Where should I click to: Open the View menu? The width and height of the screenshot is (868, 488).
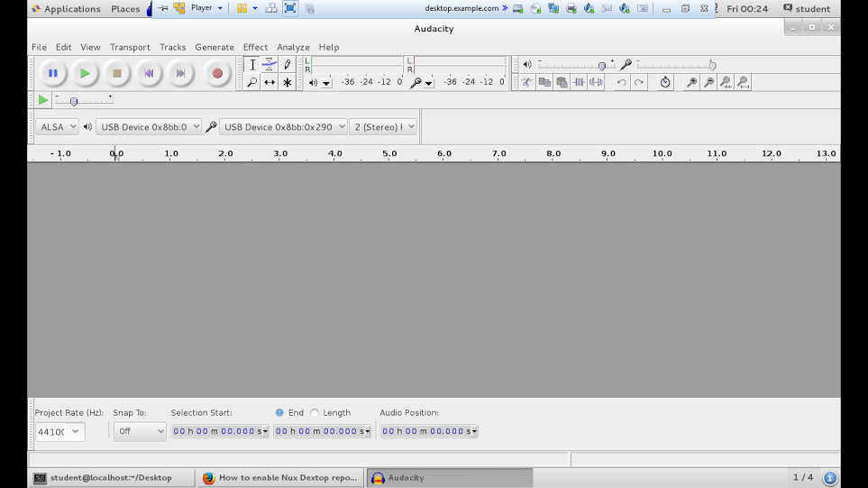coord(90,47)
